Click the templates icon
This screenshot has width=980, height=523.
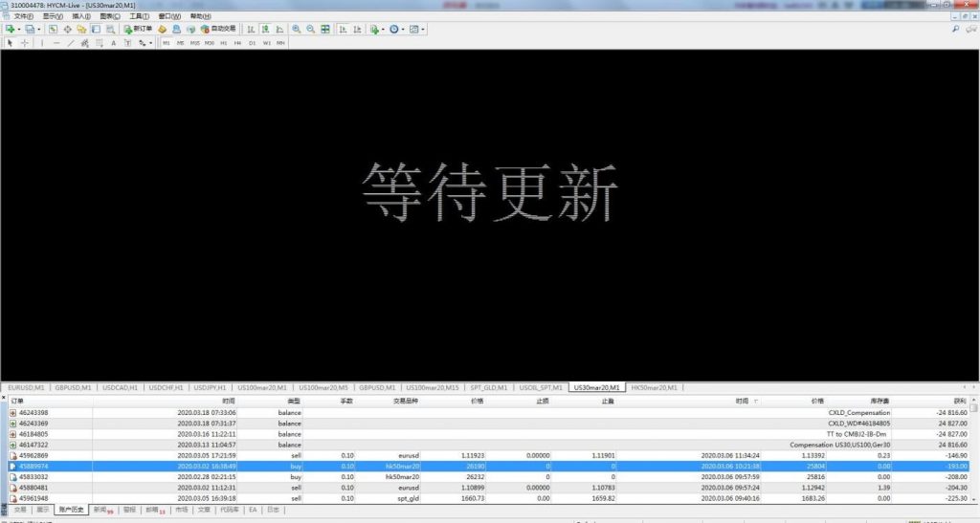(x=413, y=29)
